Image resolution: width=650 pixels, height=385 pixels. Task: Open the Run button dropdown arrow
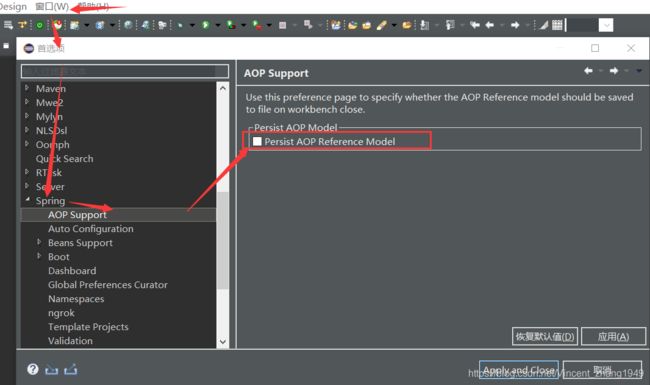pos(218,25)
